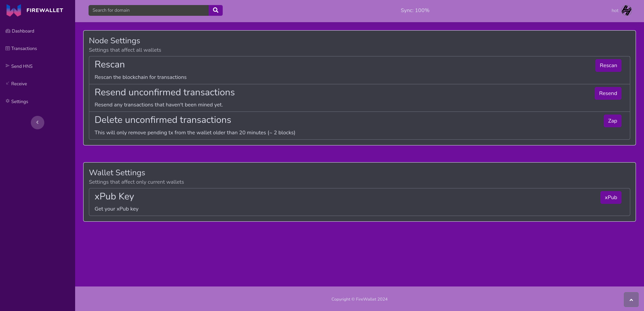644x311 pixels.
Task: Resend unconfirmed transactions
Action: 608,93
